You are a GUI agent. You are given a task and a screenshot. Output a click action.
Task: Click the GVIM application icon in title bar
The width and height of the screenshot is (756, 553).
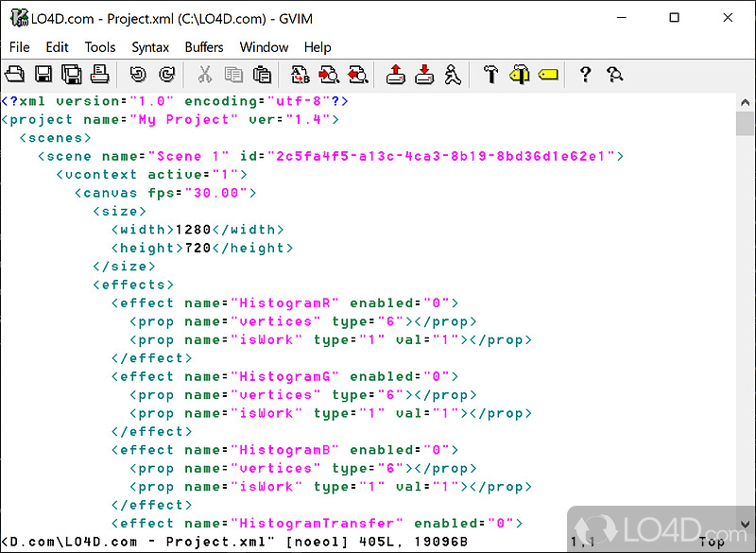(x=18, y=18)
